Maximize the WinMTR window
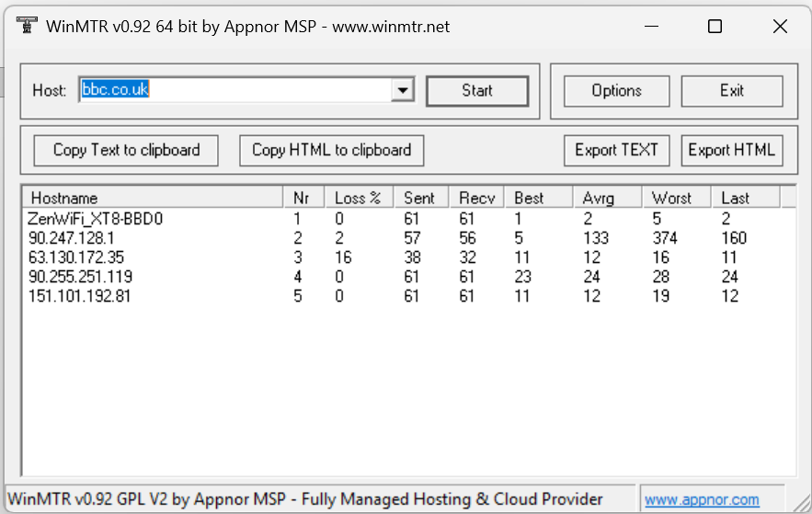812x514 pixels. point(715,27)
